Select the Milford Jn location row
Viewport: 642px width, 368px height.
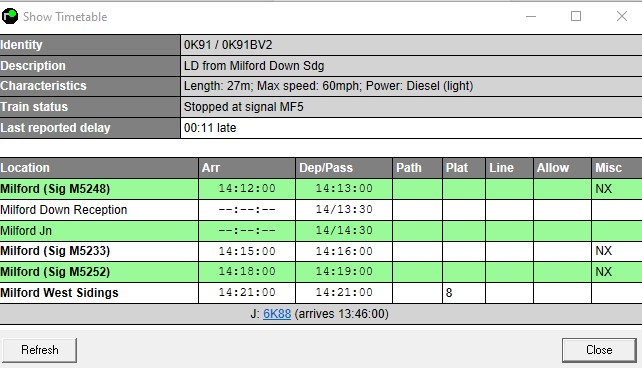pyautogui.click(x=321, y=230)
